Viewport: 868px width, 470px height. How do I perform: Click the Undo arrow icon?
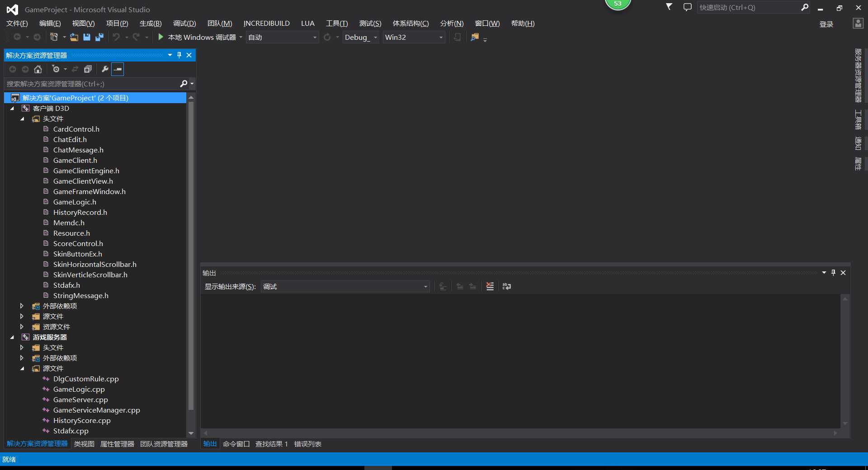(116, 37)
